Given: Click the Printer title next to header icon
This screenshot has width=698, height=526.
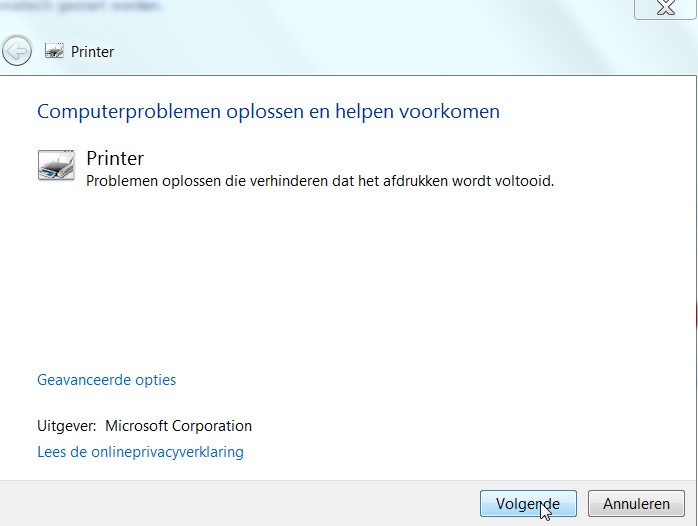Looking at the screenshot, I should [x=93, y=52].
